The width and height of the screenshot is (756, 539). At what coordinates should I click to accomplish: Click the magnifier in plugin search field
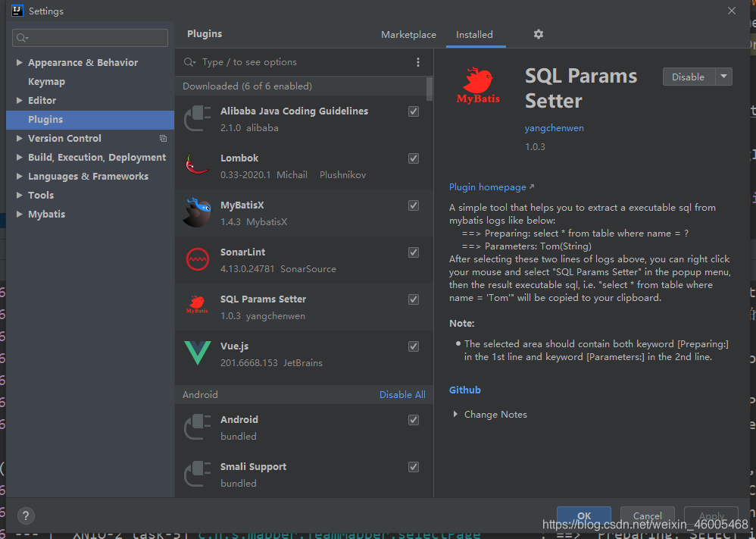189,62
